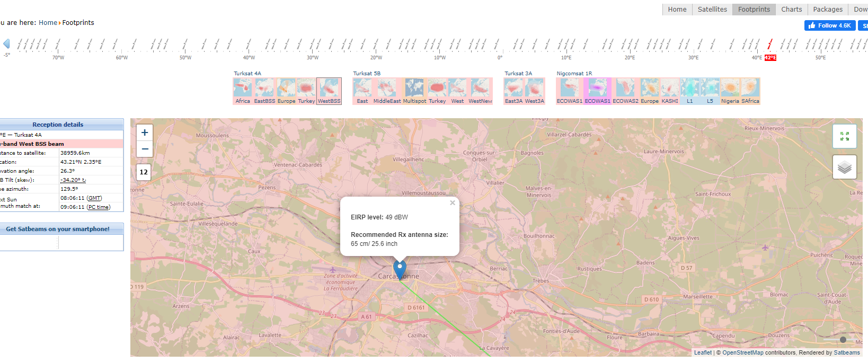The height and width of the screenshot is (362, 868).
Task: Click the 65 cm/ 25.6 inch antenna size
Action: [x=374, y=244]
